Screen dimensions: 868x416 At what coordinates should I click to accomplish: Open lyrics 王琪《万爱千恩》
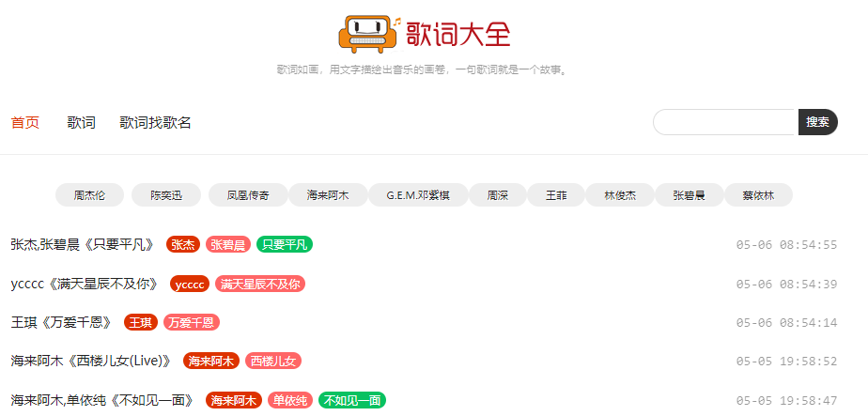pyautogui.click(x=63, y=322)
